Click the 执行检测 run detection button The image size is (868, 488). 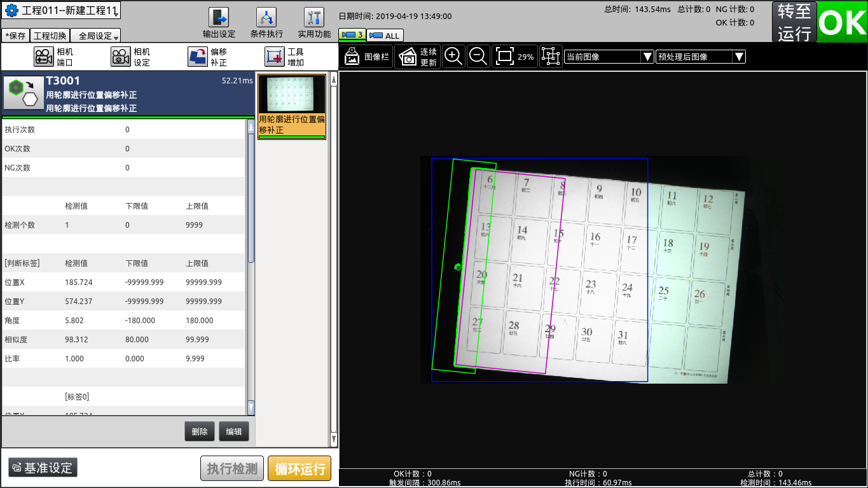[232, 469]
